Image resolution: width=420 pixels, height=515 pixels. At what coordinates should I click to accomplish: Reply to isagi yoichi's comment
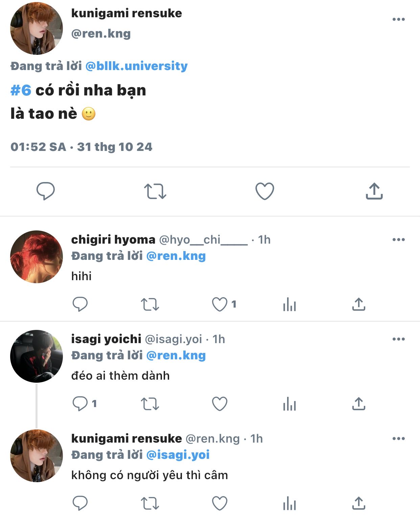80,404
